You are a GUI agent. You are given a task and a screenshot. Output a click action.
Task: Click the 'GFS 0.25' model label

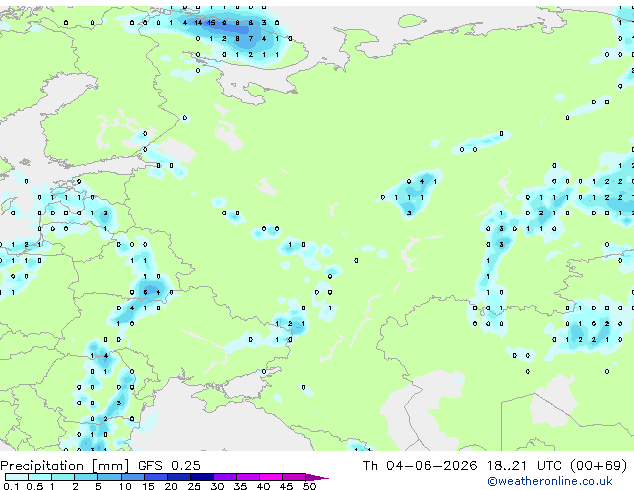click(x=169, y=466)
